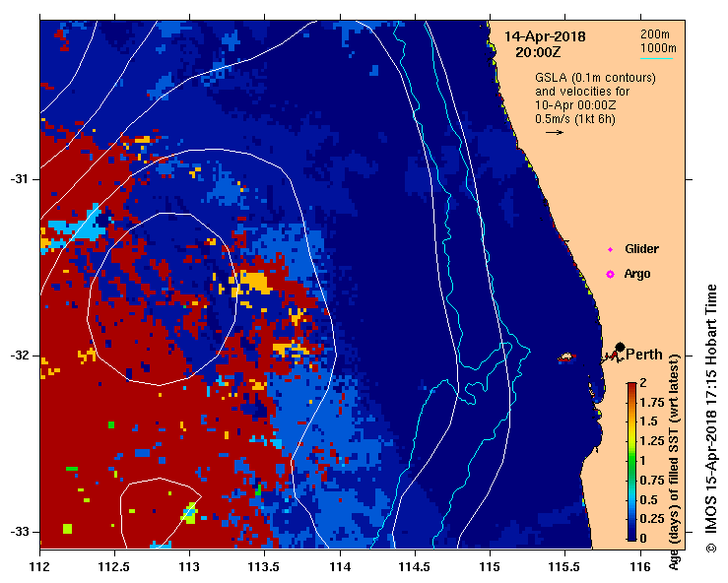
Task: Click the 10-Apr 00:00Z text
Action: (575, 105)
